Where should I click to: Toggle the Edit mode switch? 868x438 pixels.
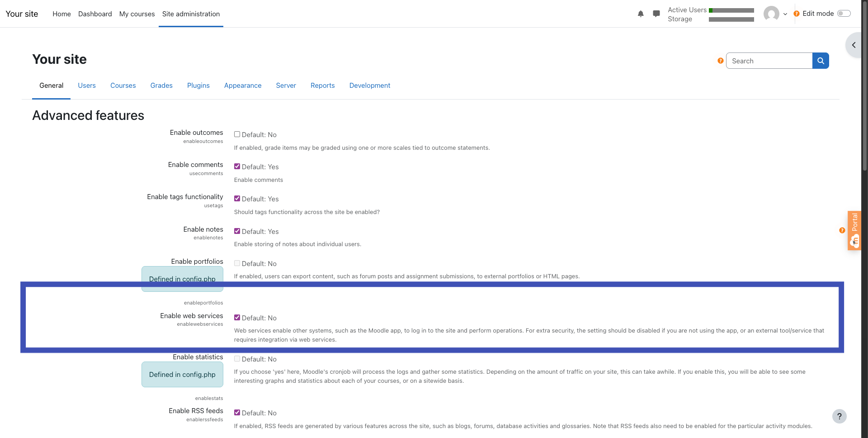click(844, 14)
